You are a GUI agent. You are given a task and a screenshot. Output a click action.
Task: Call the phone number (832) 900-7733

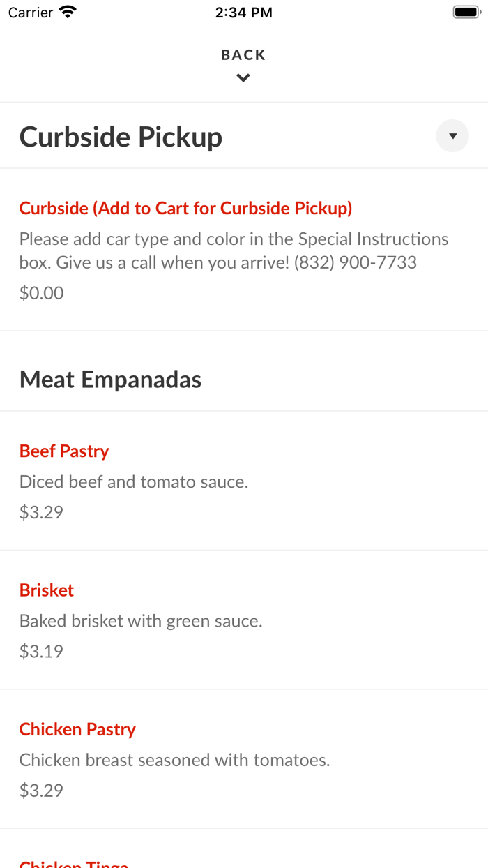[356, 262]
